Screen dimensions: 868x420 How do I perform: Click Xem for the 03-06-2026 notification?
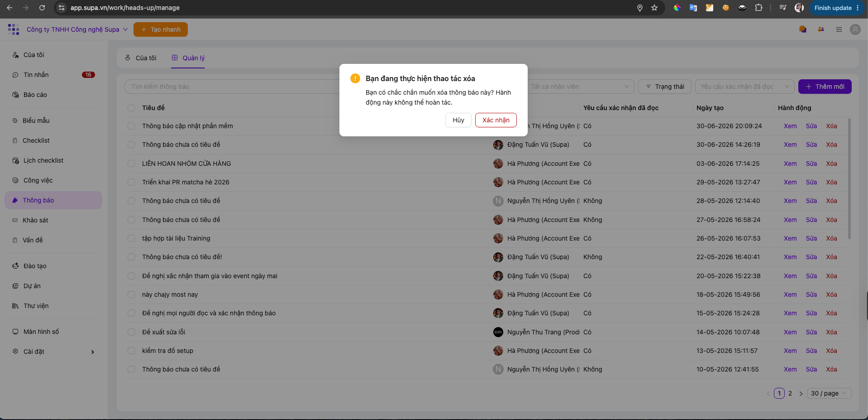click(x=790, y=164)
